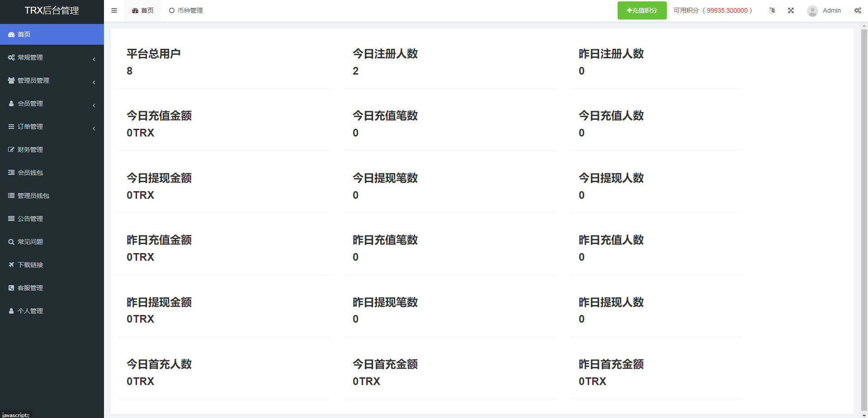Click the vertical scrollbar thumb
868x418 pixels.
point(864,220)
